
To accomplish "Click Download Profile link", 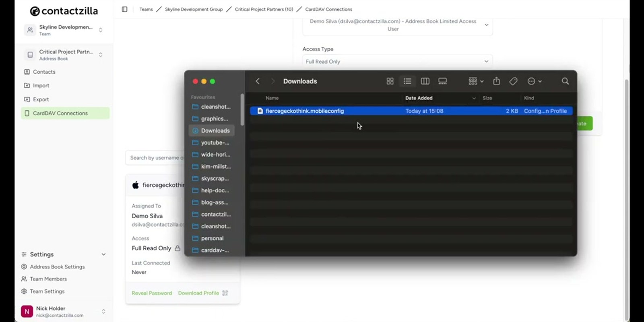I will tap(198, 293).
